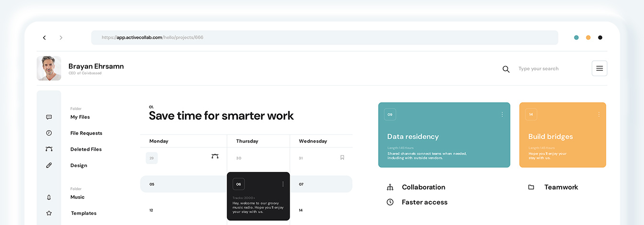
Task: Open options menu on Data residency card
Action: point(502,114)
